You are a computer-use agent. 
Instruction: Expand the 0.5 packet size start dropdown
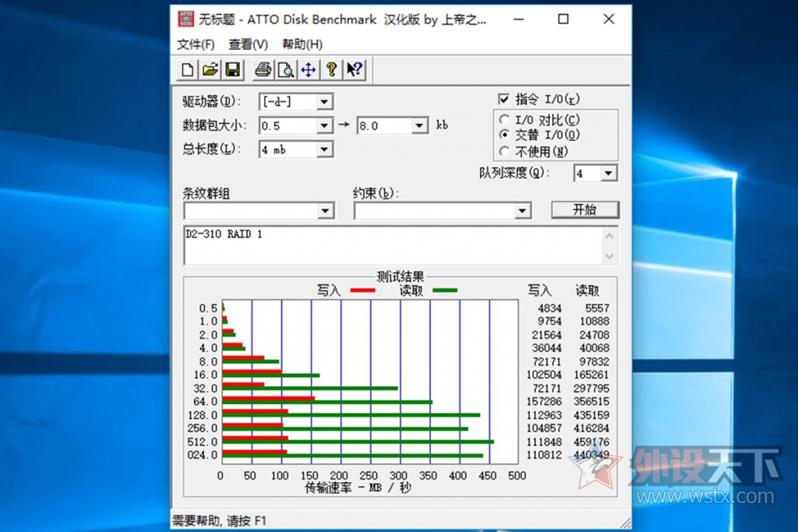(324, 125)
